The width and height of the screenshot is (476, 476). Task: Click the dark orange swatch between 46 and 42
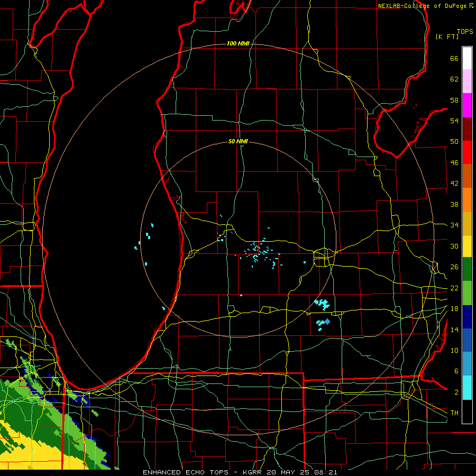tap(467, 176)
